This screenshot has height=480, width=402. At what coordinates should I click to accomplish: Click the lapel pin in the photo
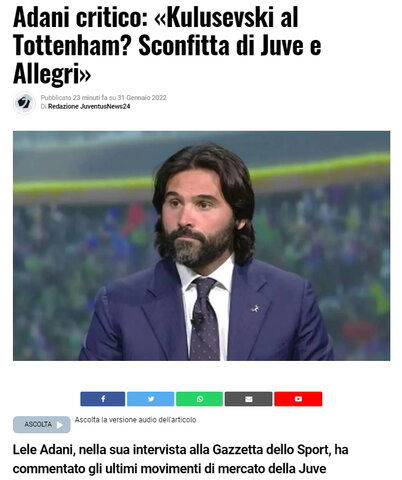pyautogui.click(x=255, y=309)
